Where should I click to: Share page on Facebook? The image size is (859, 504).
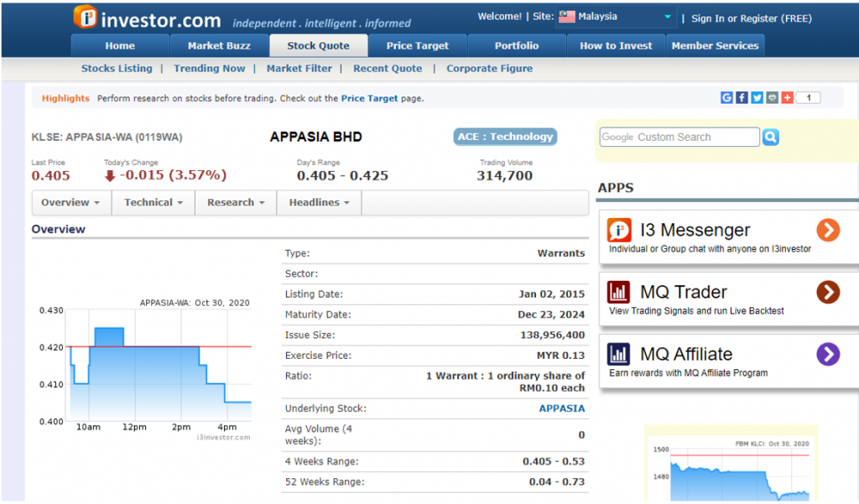(x=742, y=98)
